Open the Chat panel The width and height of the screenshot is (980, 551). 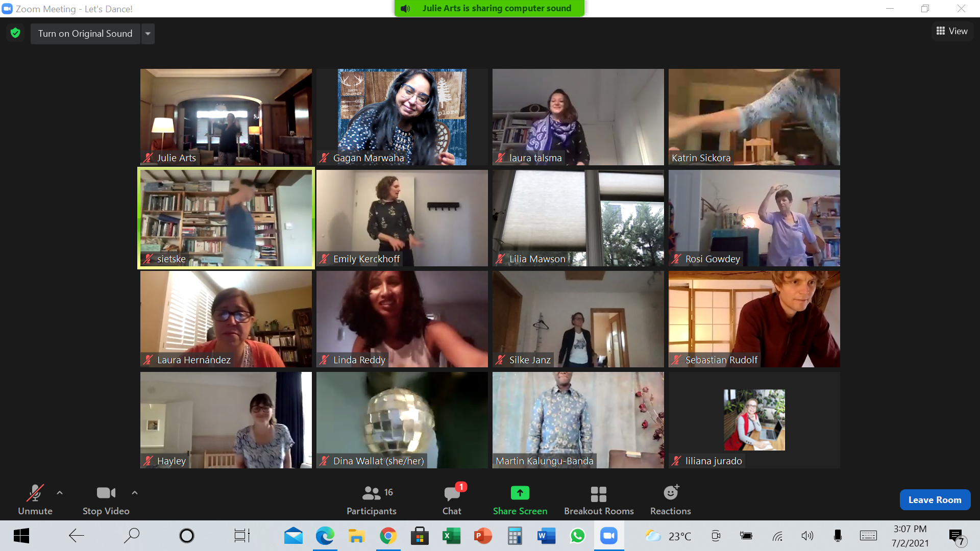click(x=452, y=500)
